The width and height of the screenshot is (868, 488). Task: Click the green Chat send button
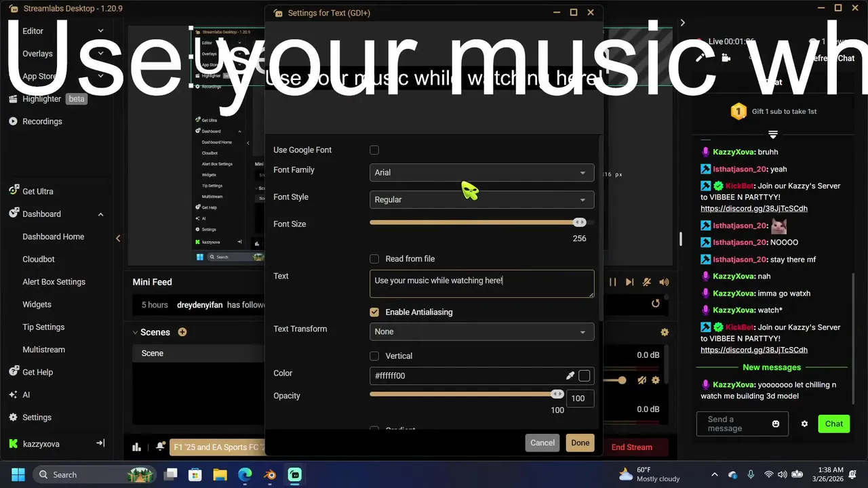(834, 424)
